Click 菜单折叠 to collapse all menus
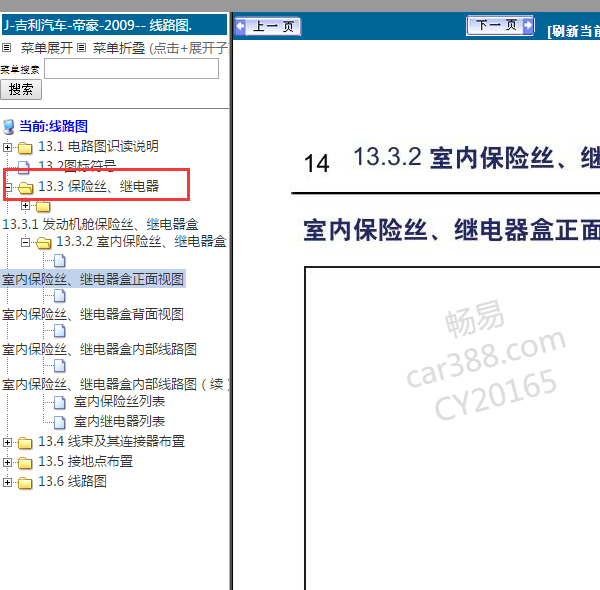The width and height of the screenshot is (600, 590). click(119, 48)
